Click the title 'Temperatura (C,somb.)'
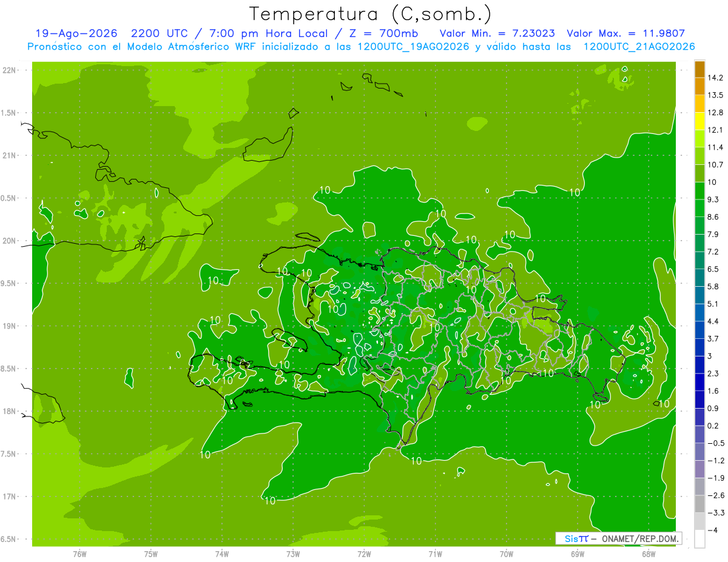This screenshot has width=728, height=562. click(x=371, y=14)
